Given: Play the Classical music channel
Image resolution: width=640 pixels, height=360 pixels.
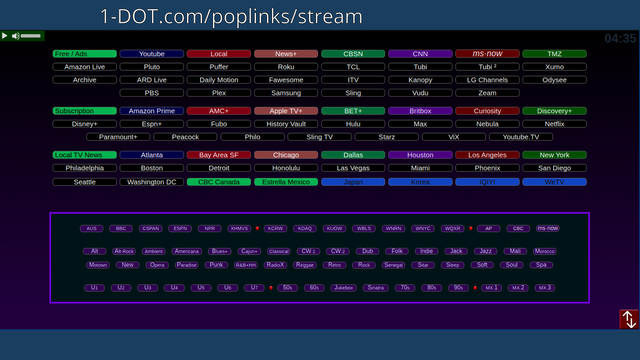Looking at the screenshot, I should pyautogui.click(x=279, y=251).
